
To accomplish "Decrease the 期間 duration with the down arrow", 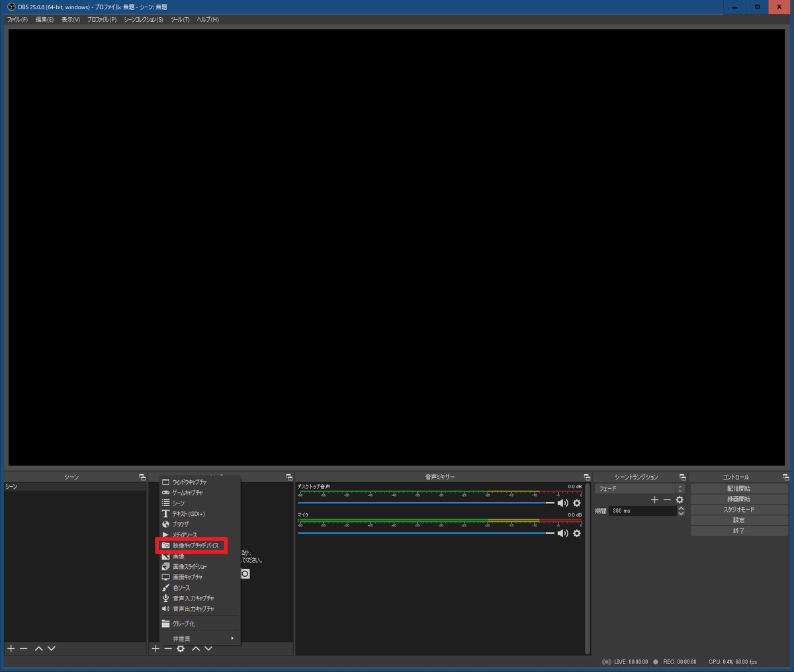I will coord(681,513).
